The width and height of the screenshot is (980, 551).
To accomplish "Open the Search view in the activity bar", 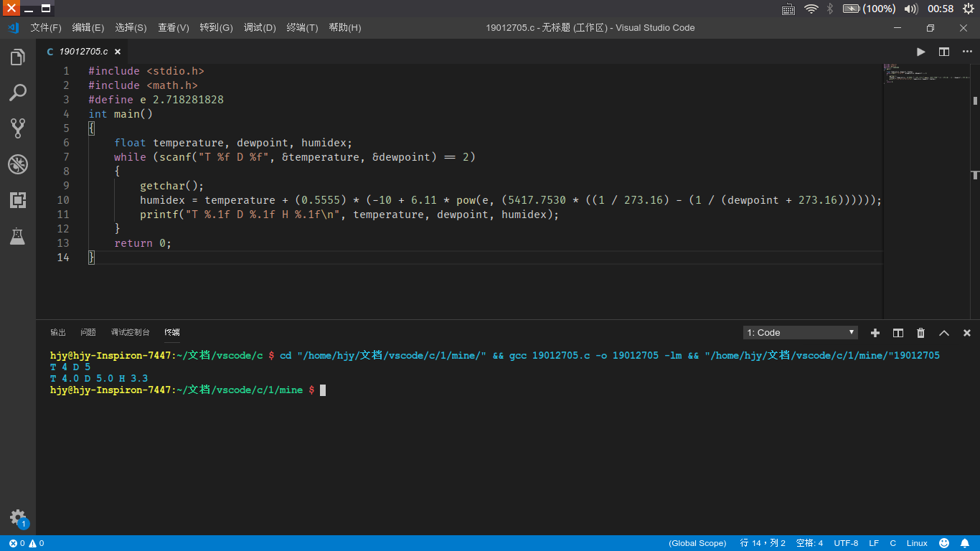I will click(x=18, y=93).
